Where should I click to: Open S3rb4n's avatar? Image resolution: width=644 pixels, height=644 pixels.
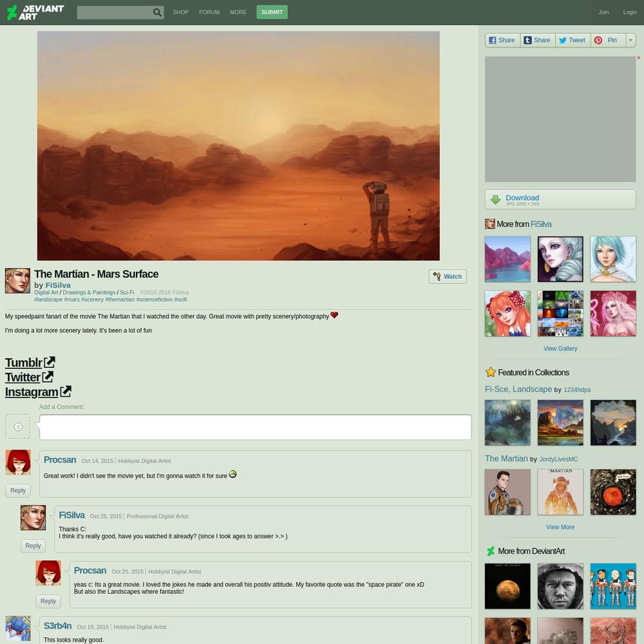(x=18, y=629)
